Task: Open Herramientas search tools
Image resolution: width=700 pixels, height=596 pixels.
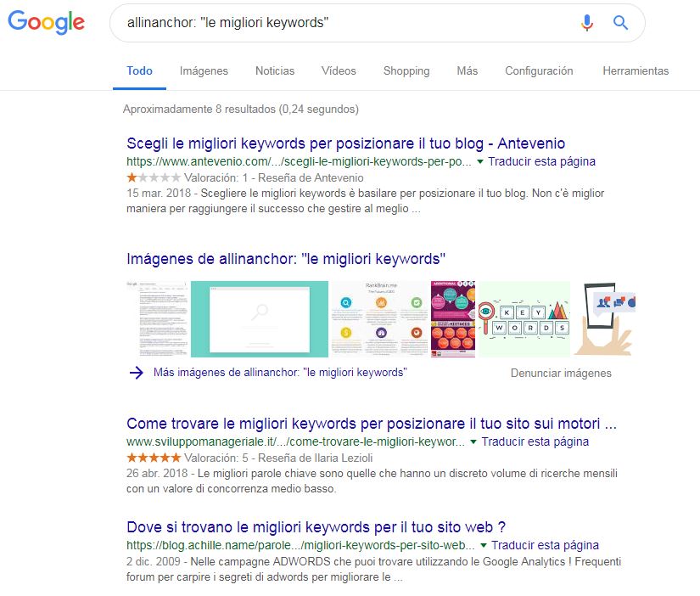Action: point(636,71)
